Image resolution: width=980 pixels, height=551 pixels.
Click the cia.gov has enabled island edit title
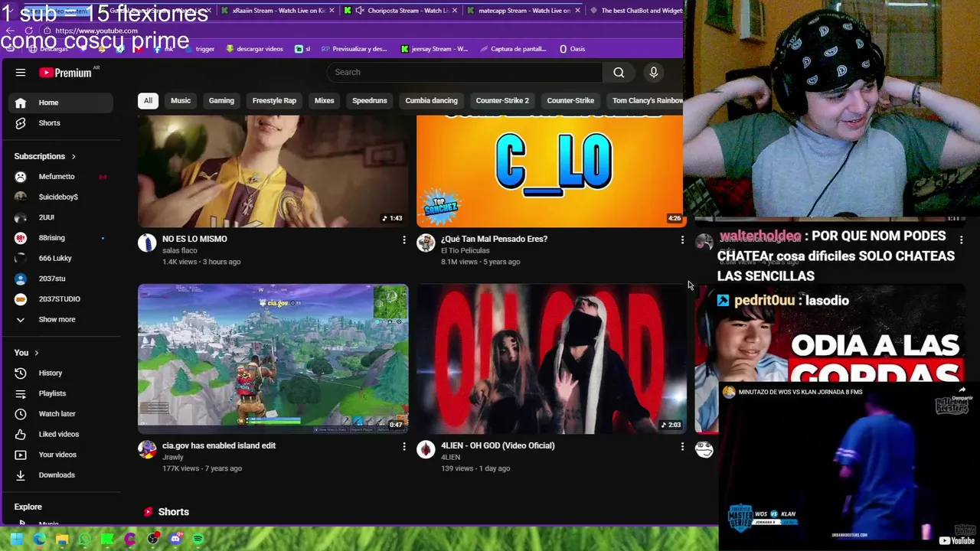click(x=219, y=445)
